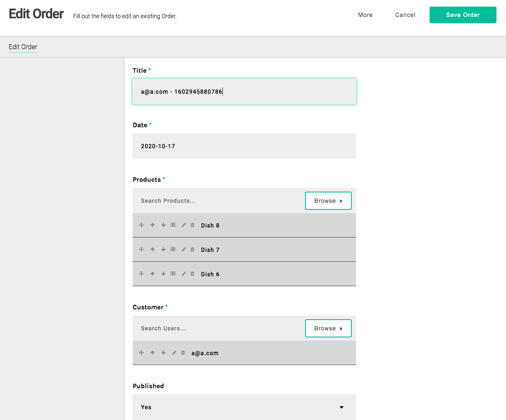506x420 pixels.
Task: Click the move handle icon for Dish 7
Action: click(x=141, y=249)
